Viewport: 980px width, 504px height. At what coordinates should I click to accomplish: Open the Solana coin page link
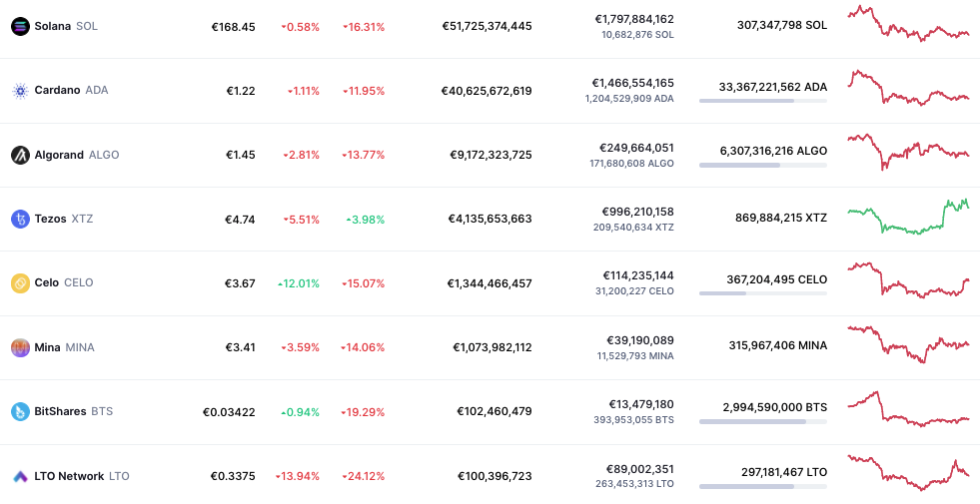click(x=66, y=26)
